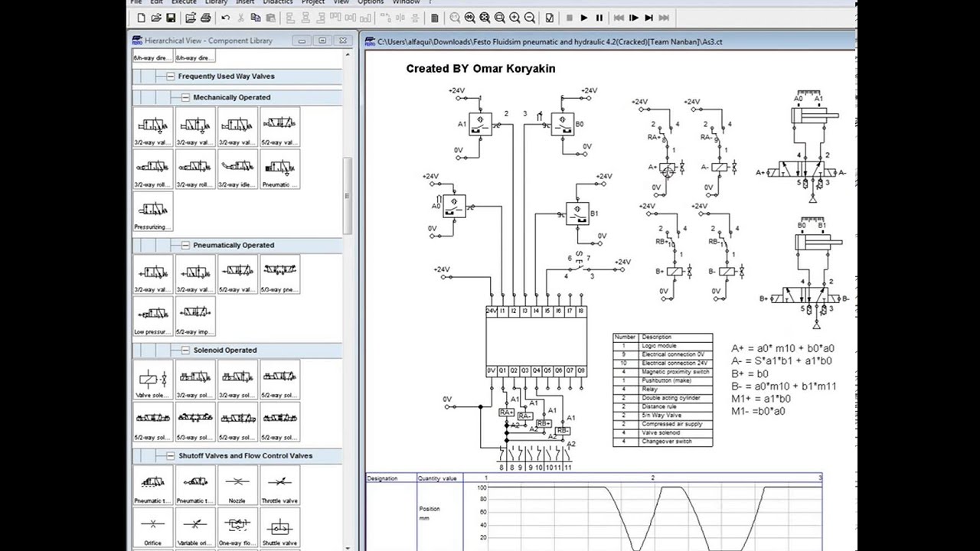Check the circuit drawing with the checkmark icon
The image size is (980, 551).
[x=550, y=18]
